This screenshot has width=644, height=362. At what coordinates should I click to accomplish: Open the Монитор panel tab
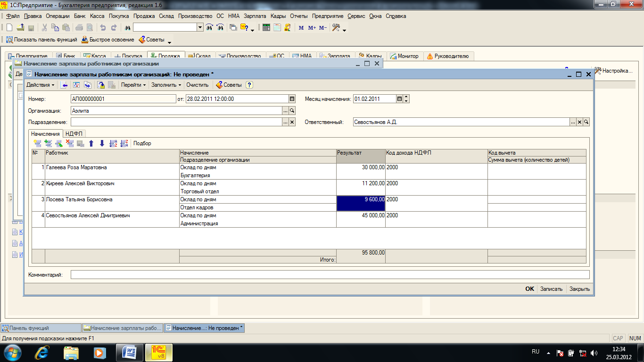coord(405,56)
